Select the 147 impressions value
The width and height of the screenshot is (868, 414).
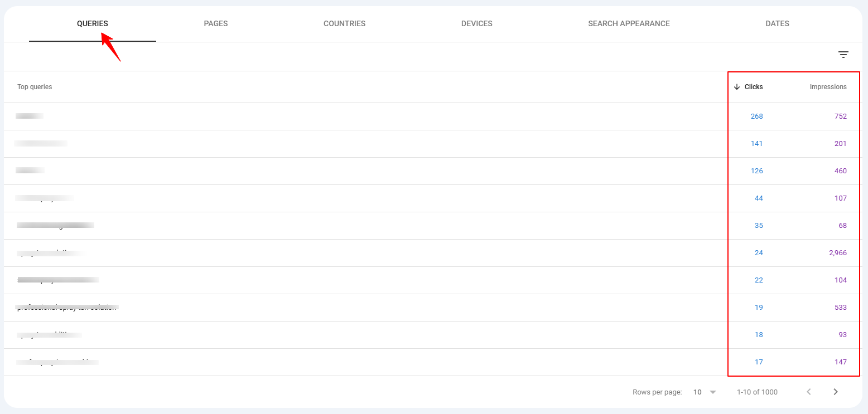tap(841, 362)
